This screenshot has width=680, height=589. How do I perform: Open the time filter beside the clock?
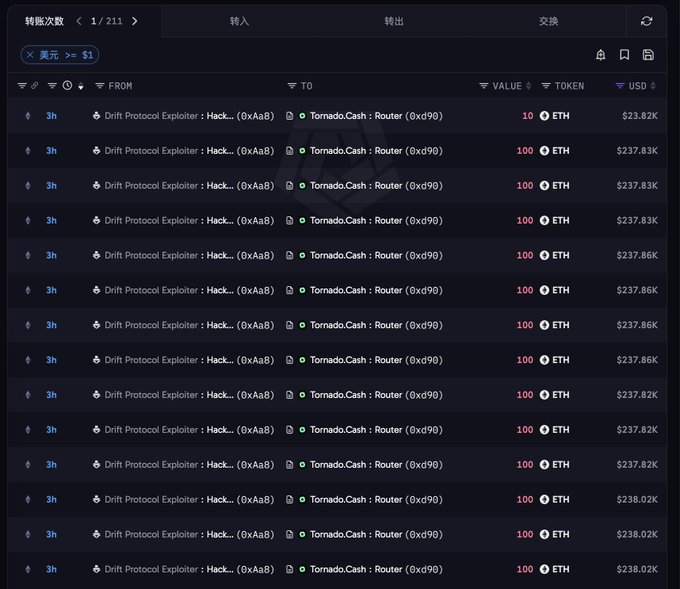coord(52,85)
